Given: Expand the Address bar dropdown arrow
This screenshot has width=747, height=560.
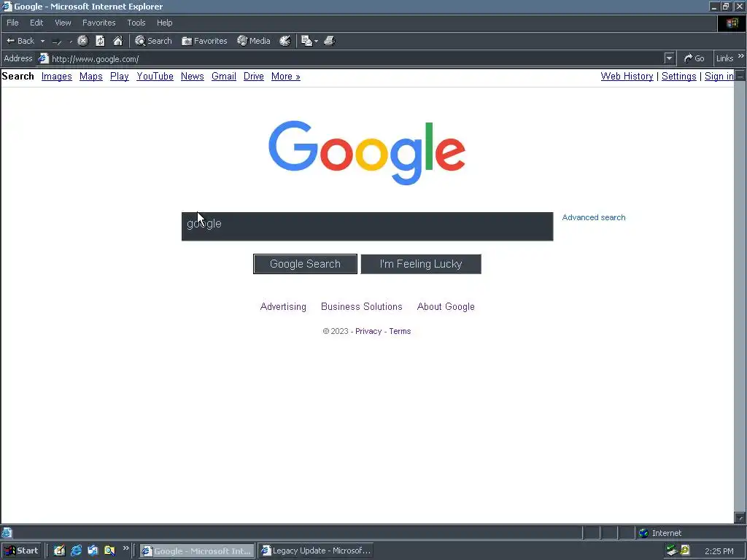Looking at the screenshot, I should coord(669,58).
